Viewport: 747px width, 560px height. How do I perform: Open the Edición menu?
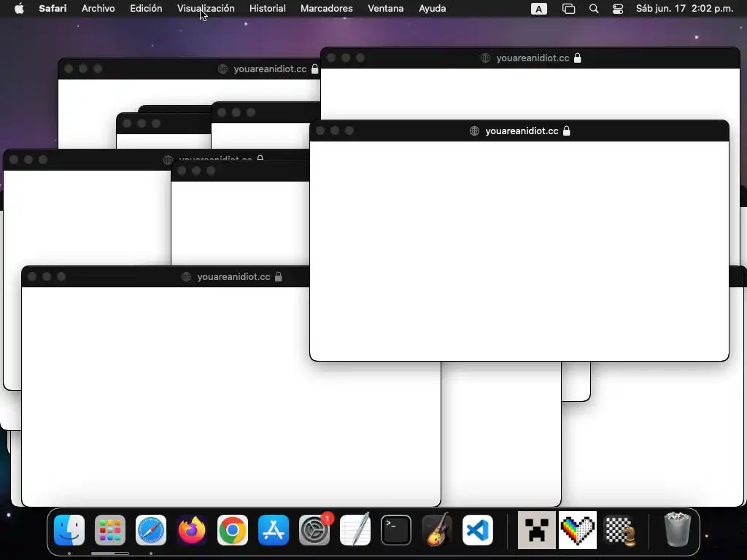[x=146, y=9]
